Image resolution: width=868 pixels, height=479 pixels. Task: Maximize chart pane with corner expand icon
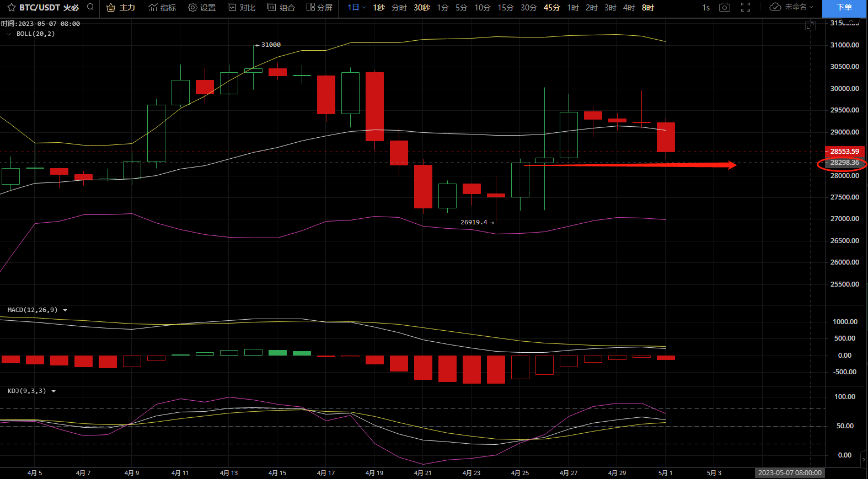tap(810, 25)
